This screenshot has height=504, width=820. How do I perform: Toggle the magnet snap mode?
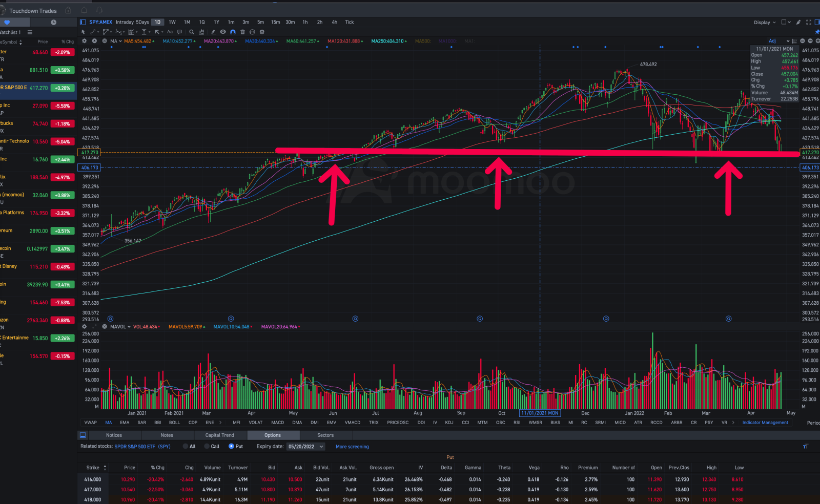point(233,32)
